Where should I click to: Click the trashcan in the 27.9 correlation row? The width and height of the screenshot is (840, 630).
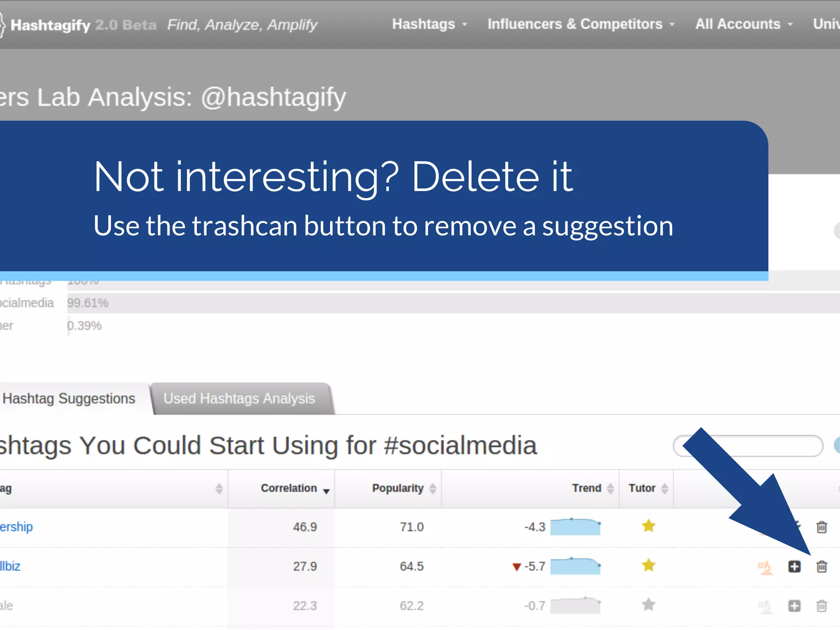pos(822,566)
